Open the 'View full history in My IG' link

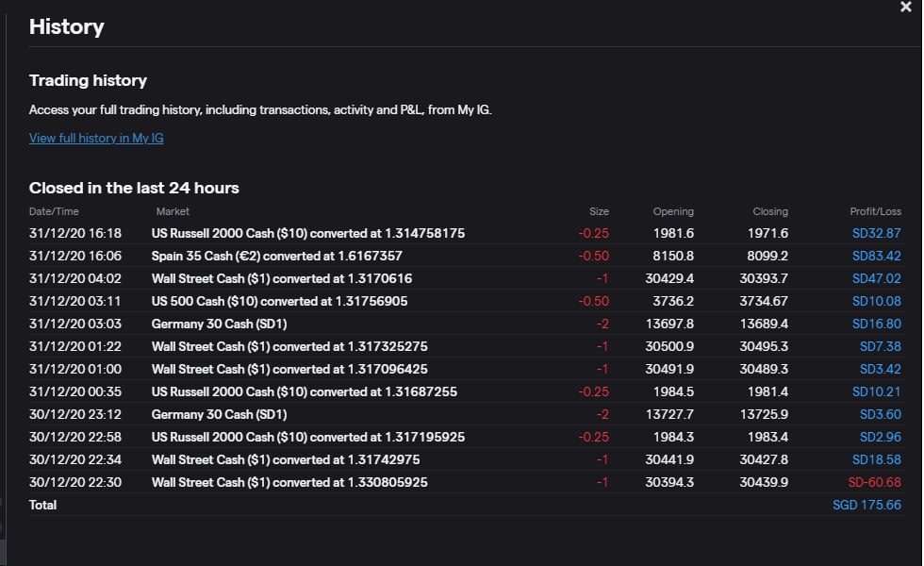pos(96,138)
